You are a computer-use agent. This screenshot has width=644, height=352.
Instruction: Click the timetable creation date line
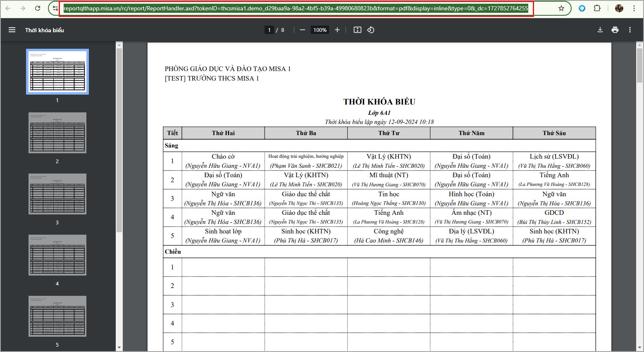(x=379, y=122)
